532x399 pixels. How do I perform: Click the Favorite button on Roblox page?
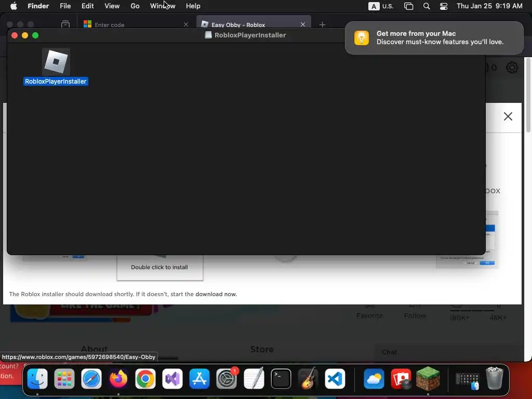click(x=369, y=313)
